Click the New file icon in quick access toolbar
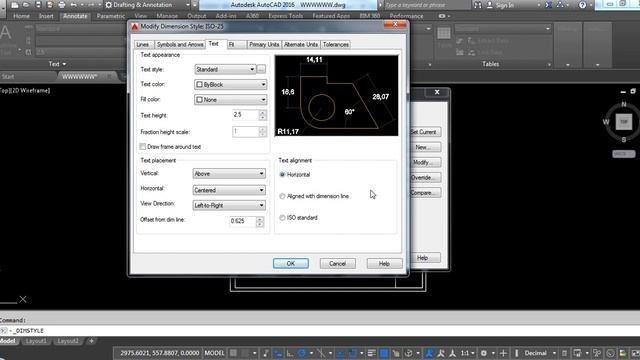This screenshot has width=640, height=360. coord(15,5)
